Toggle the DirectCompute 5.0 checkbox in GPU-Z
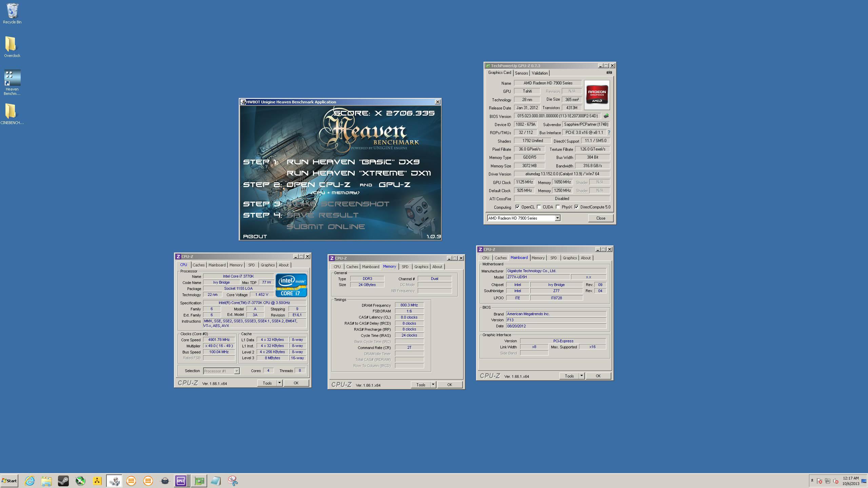The height and width of the screenshot is (488, 868). pyautogui.click(x=576, y=207)
